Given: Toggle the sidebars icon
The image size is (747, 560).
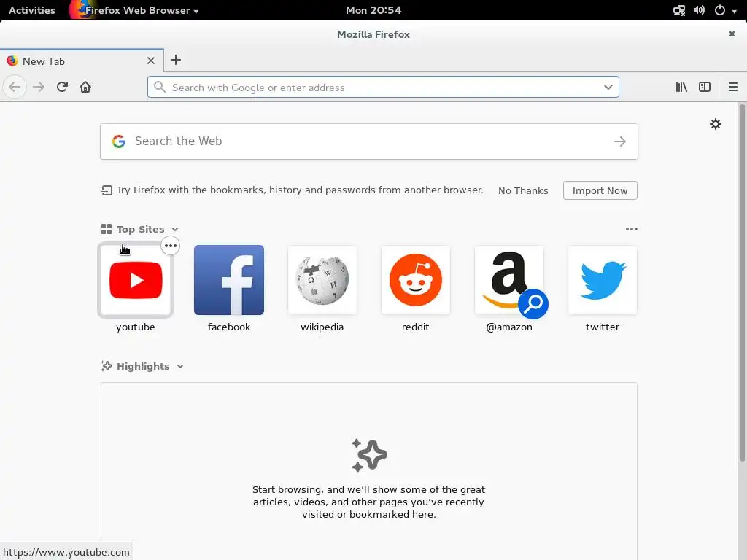Looking at the screenshot, I should 705,87.
